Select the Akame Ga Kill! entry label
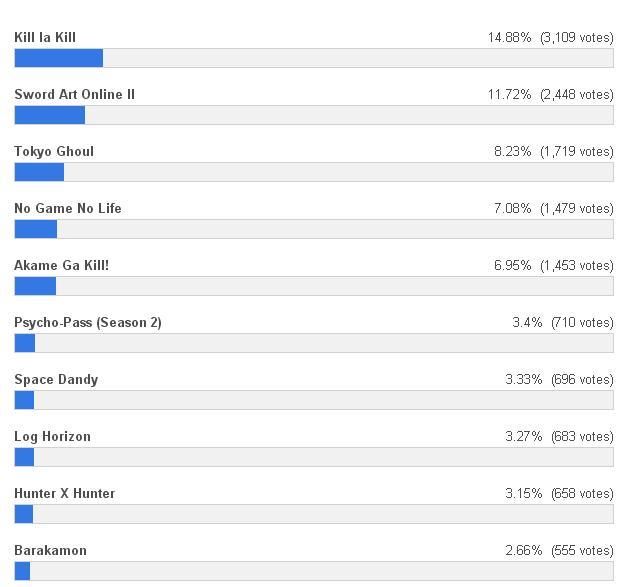627x587 pixels. (62, 266)
